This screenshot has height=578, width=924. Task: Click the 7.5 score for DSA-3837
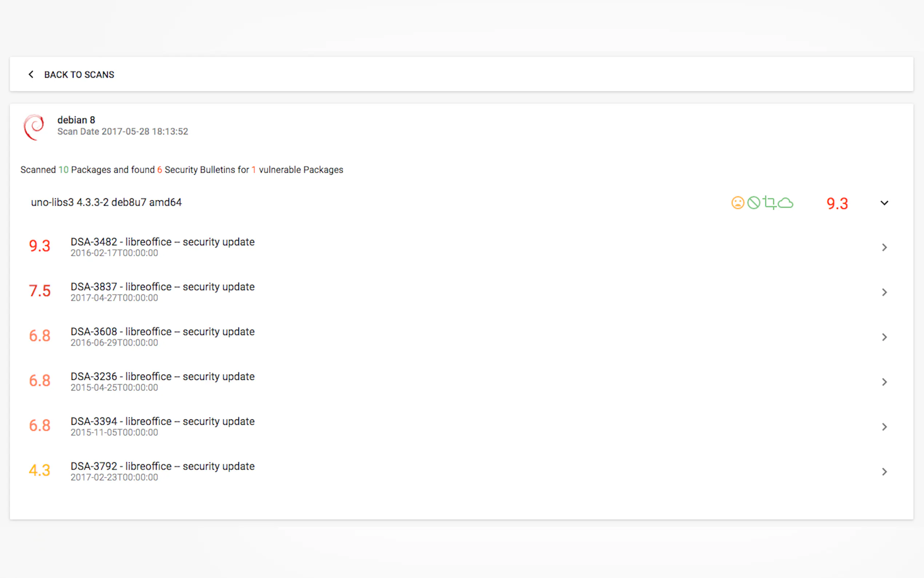(40, 291)
